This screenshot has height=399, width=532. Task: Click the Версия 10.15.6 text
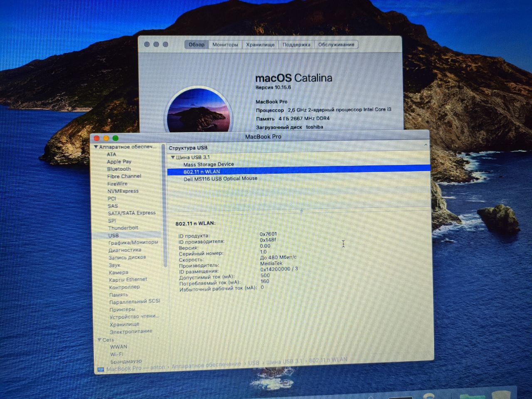(x=273, y=87)
